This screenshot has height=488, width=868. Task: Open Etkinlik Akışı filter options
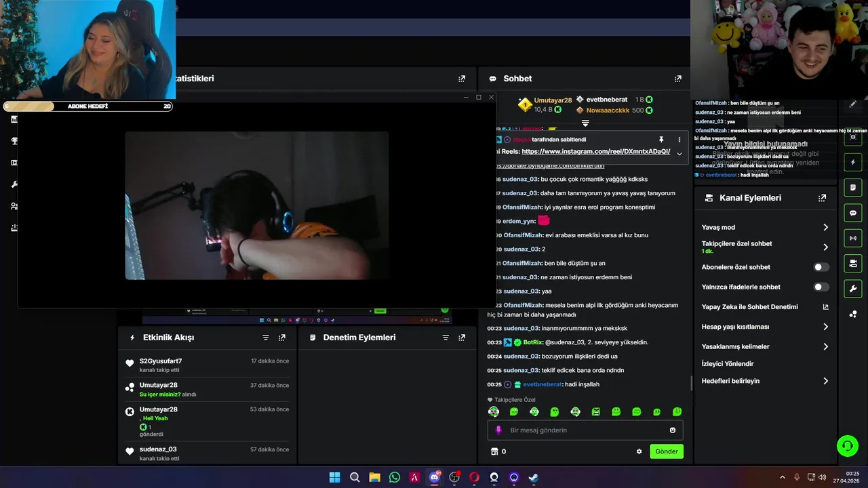point(266,338)
